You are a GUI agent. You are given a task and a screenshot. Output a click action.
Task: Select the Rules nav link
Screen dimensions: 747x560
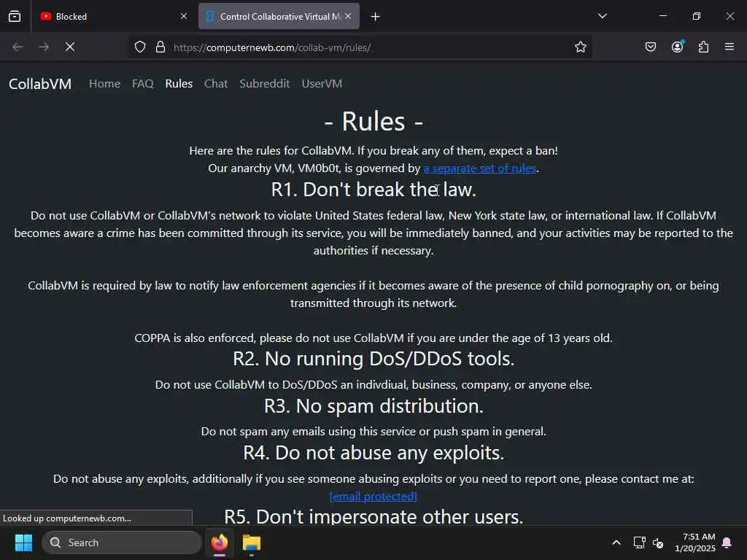coord(179,84)
